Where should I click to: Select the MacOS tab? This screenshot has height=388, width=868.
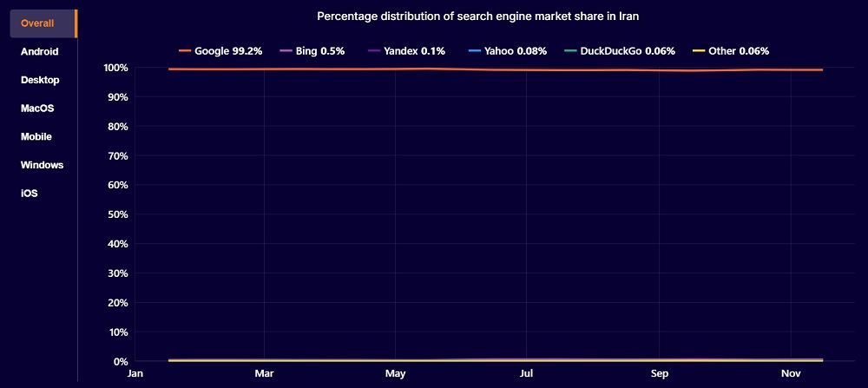(37, 109)
